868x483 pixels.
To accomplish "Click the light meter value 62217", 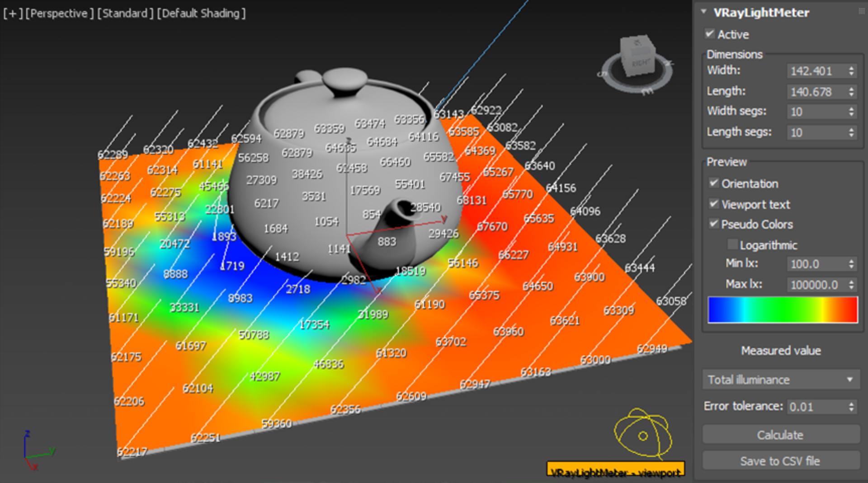I will [x=132, y=451].
